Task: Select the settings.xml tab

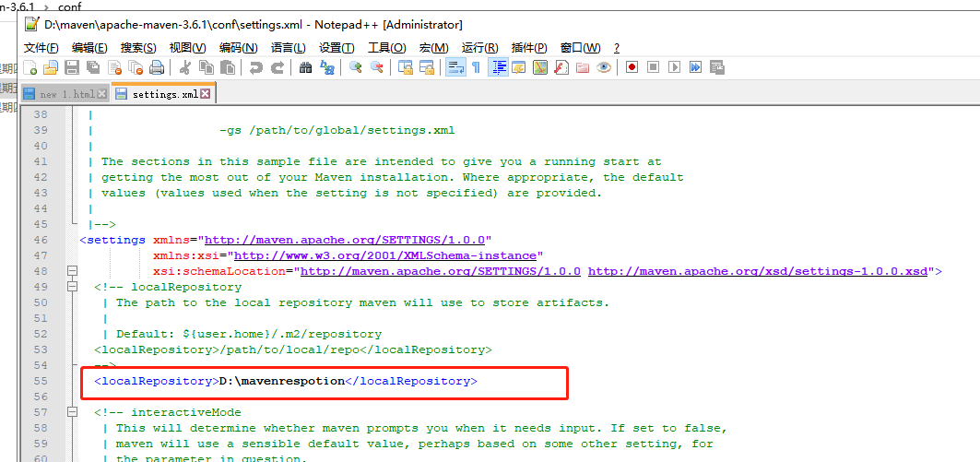Action: click(165, 94)
